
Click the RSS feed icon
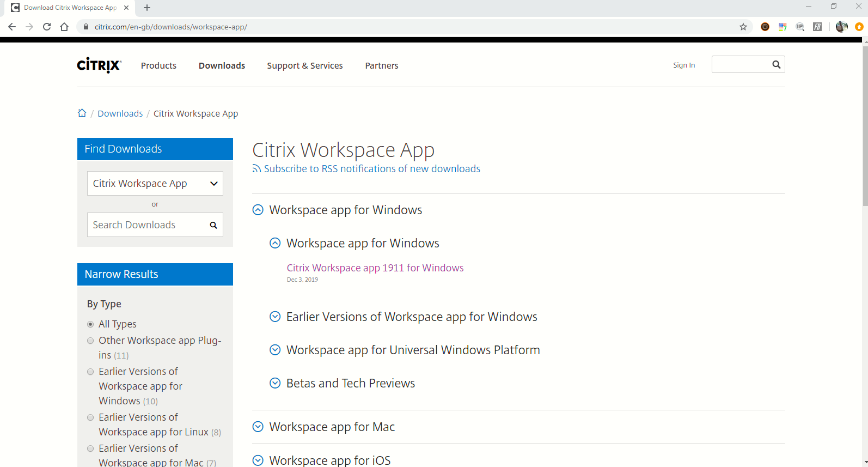pos(256,169)
